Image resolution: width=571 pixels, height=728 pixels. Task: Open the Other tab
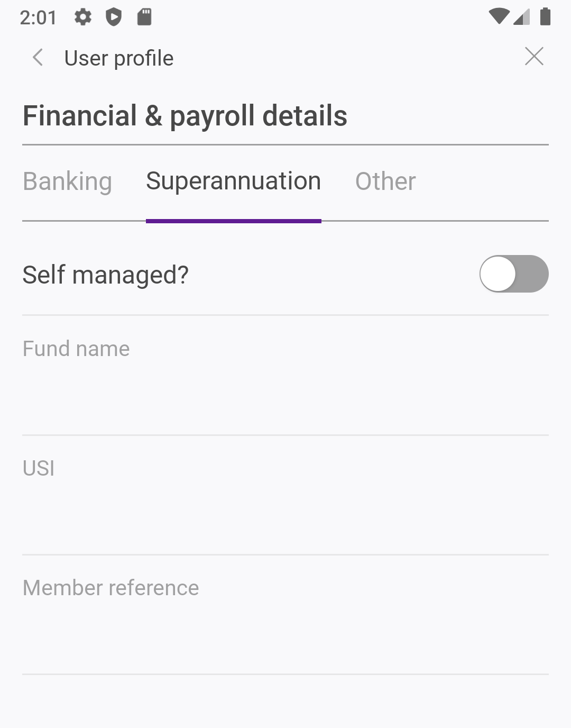[385, 181]
